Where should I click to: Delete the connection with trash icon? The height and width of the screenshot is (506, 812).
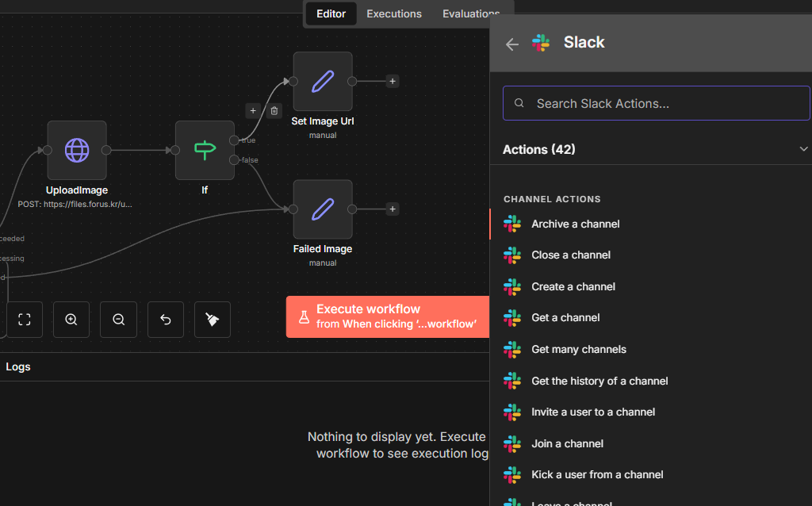274,111
